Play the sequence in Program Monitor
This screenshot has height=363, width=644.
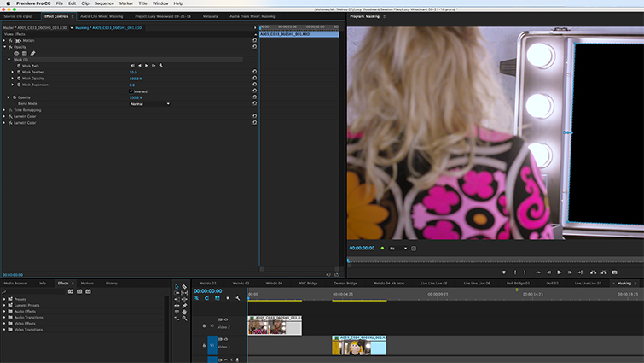click(x=559, y=272)
